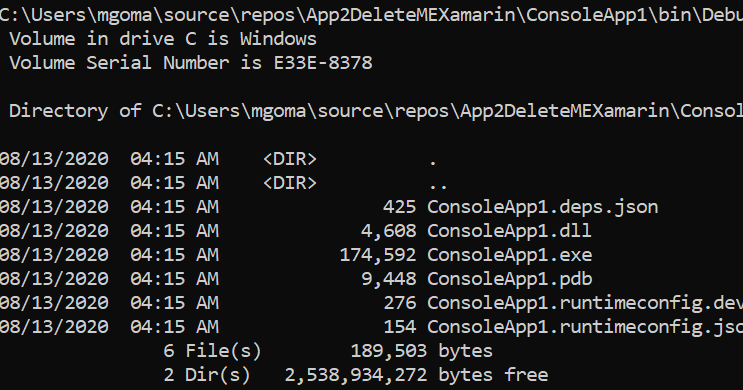The height and width of the screenshot is (390, 743).
Task: Click the ConsoleApp1.deps.json filename
Action: point(543,207)
